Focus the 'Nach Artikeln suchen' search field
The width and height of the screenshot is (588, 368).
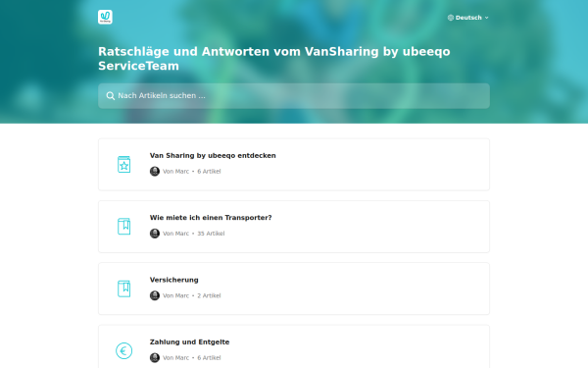pyautogui.click(x=294, y=96)
